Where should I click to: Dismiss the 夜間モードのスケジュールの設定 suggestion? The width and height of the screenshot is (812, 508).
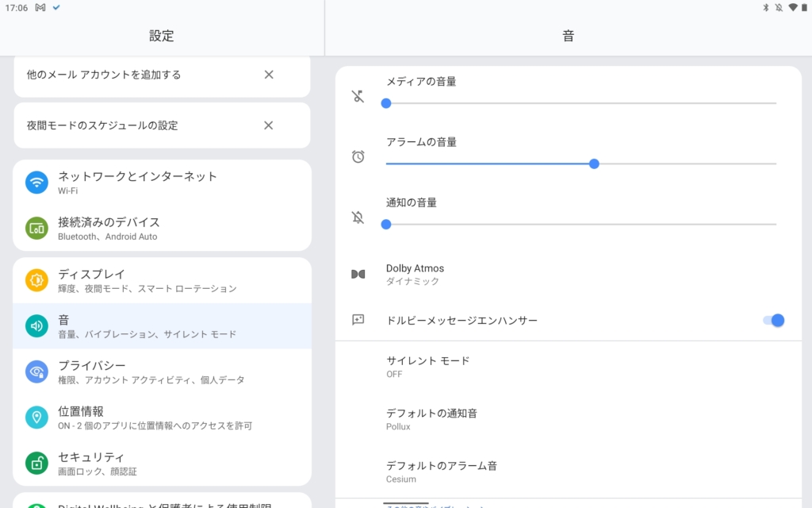point(269,125)
